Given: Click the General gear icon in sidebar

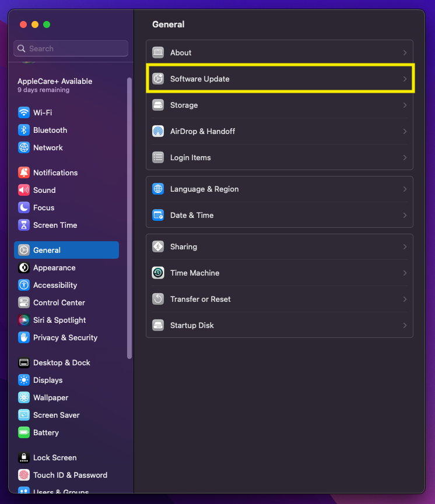Looking at the screenshot, I should pyautogui.click(x=24, y=250).
